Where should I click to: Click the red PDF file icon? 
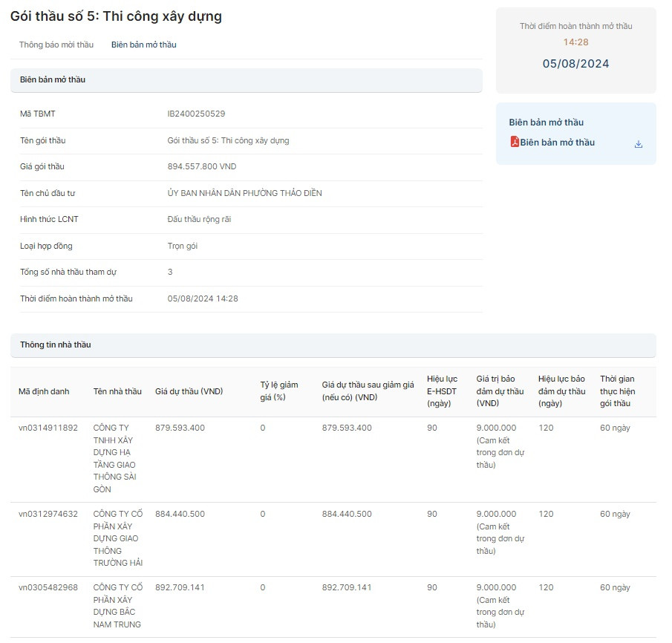coord(514,142)
